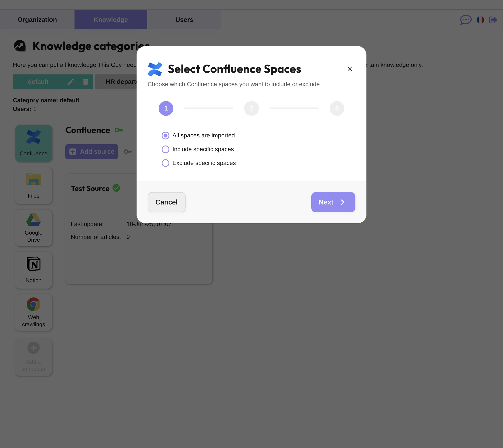Image resolution: width=503 pixels, height=448 pixels.
Task: Switch to the Organization tab
Action: (37, 20)
